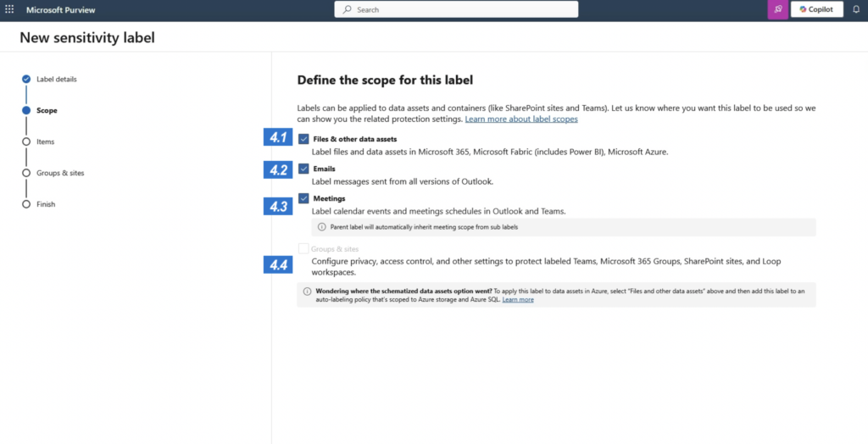Click the Items step empty circle
Screen dimensions: 868x444
[x=26, y=142]
